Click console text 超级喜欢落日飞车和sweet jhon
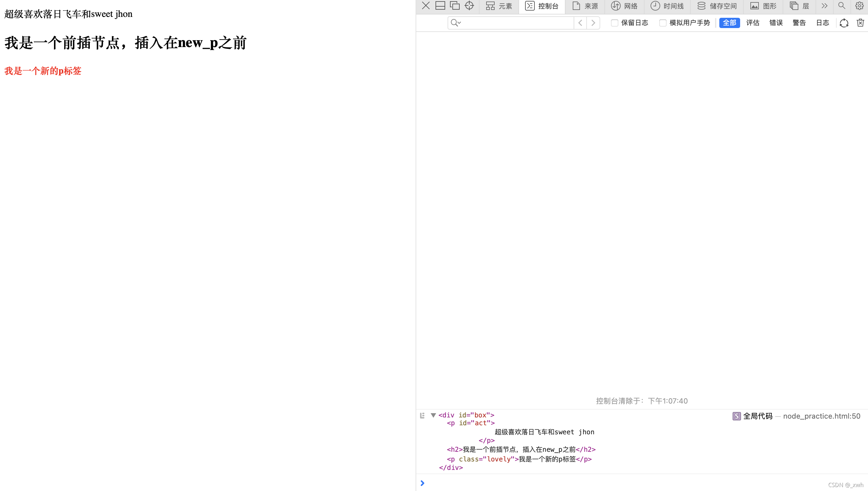Viewport: 868px width, 491px height. tap(544, 432)
